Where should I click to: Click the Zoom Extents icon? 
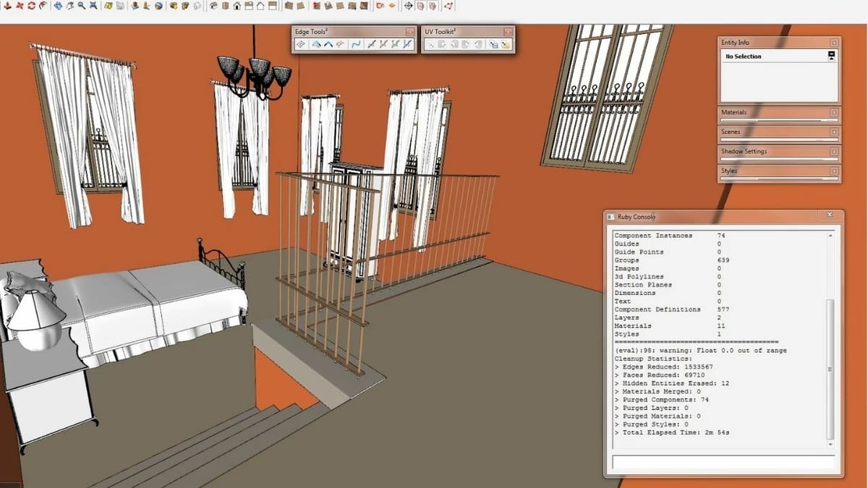pos(93,6)
